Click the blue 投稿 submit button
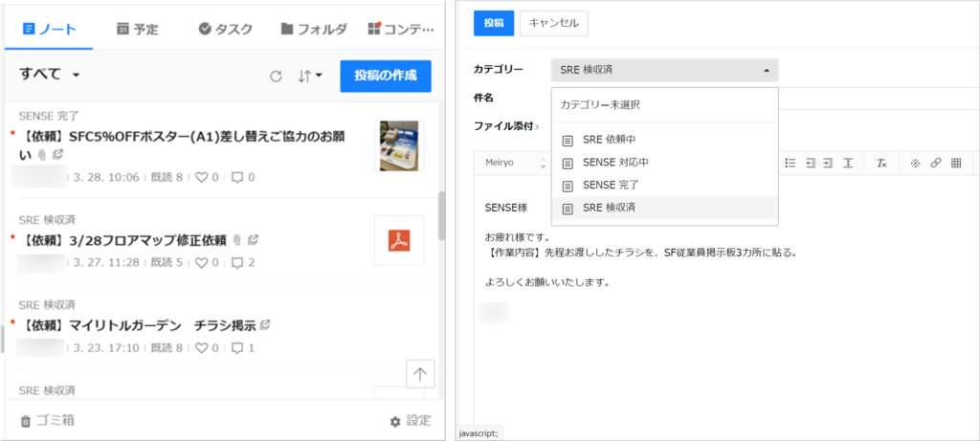 [x=493, y=23]
